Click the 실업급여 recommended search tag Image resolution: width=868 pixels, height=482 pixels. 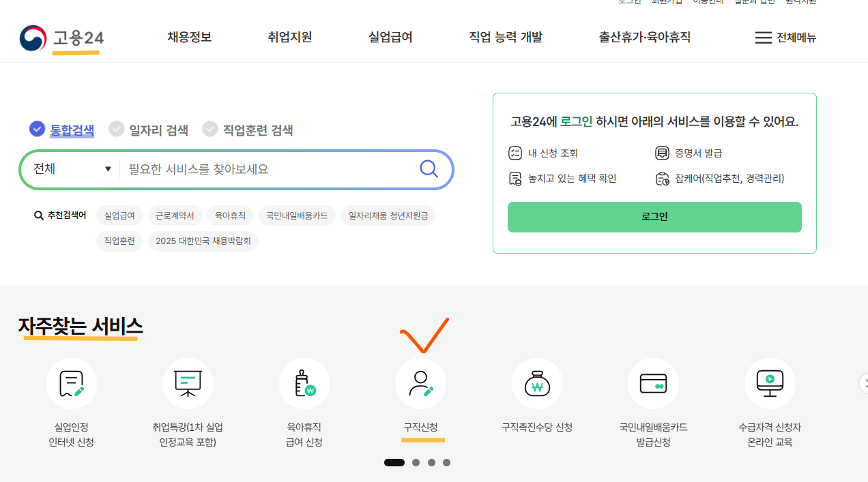(119, 215)
